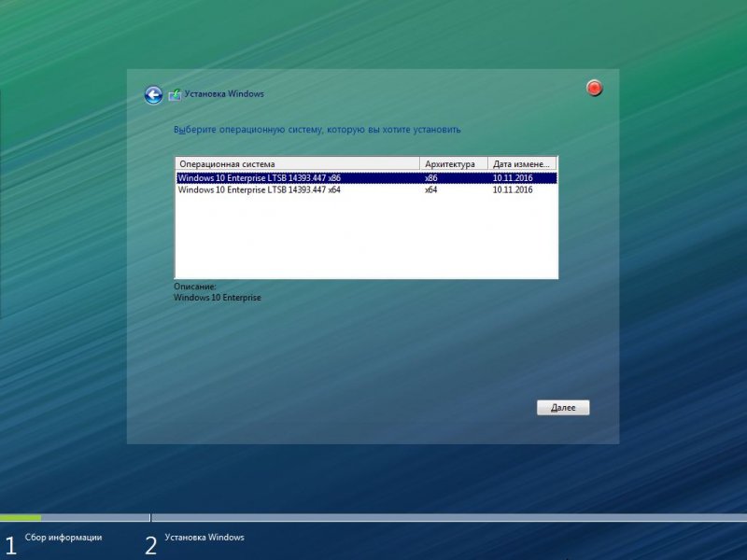747x560 pixels.
Task: Click the x64 architecture cell in the second row
Action: coord(431,189)
